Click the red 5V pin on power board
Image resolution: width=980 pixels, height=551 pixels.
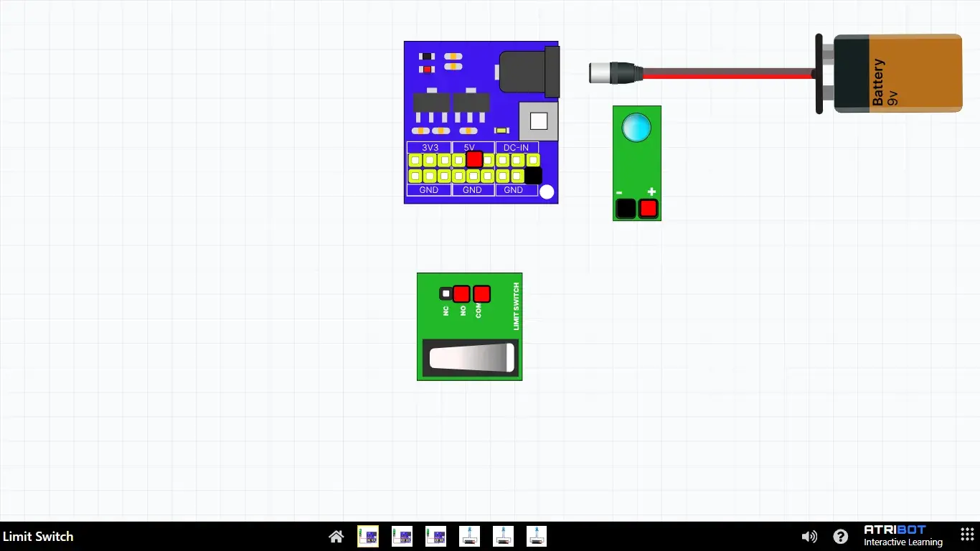coord(474,159)
